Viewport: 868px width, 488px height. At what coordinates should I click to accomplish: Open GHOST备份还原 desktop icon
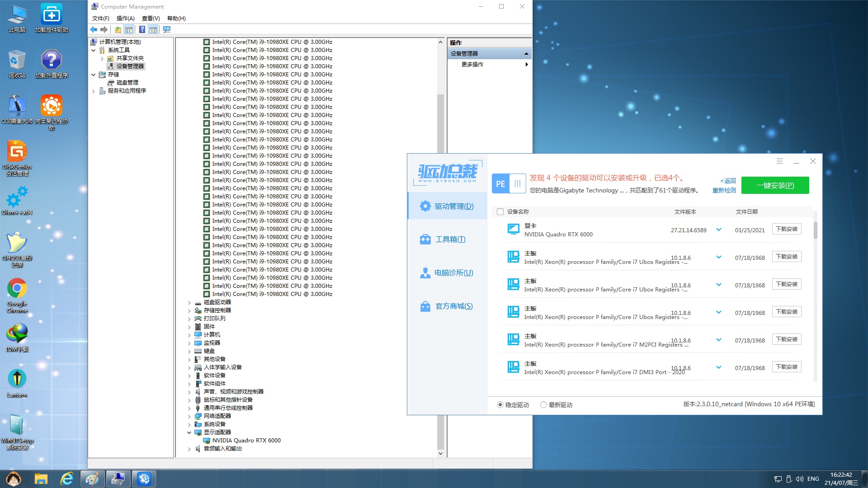pyautogui.click(x=17, y=249)
